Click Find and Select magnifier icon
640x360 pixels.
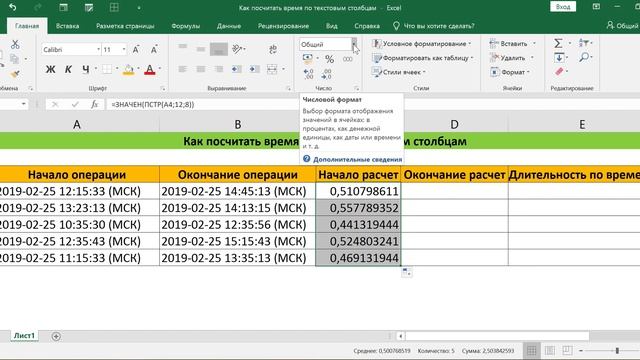click(584, 57)
